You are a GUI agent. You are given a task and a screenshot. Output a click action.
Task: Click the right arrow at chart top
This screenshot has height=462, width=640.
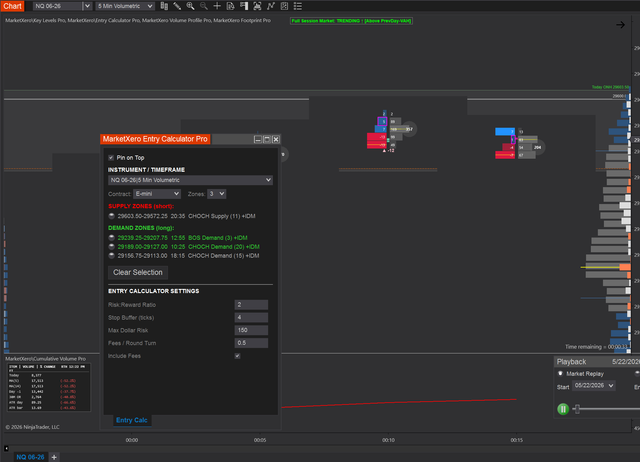point(620,25)
